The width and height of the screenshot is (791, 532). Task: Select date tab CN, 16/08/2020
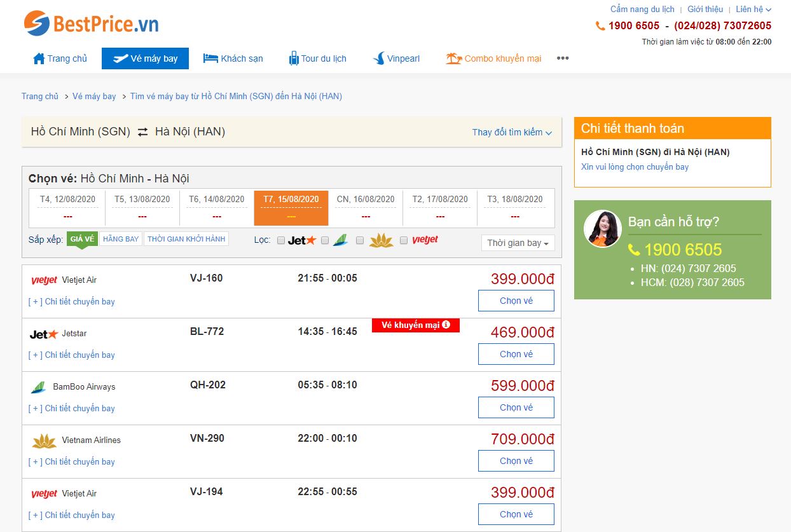coord(366,208)
